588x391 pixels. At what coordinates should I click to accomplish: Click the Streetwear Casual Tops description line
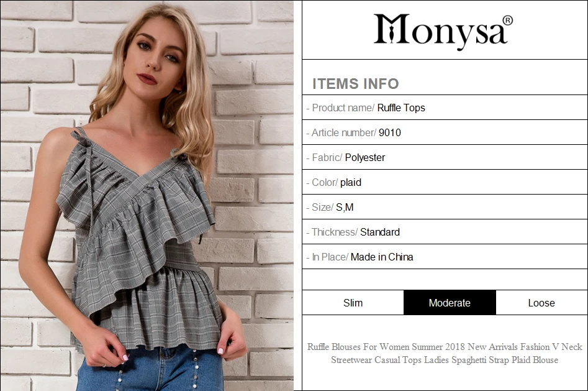point(445,360)
